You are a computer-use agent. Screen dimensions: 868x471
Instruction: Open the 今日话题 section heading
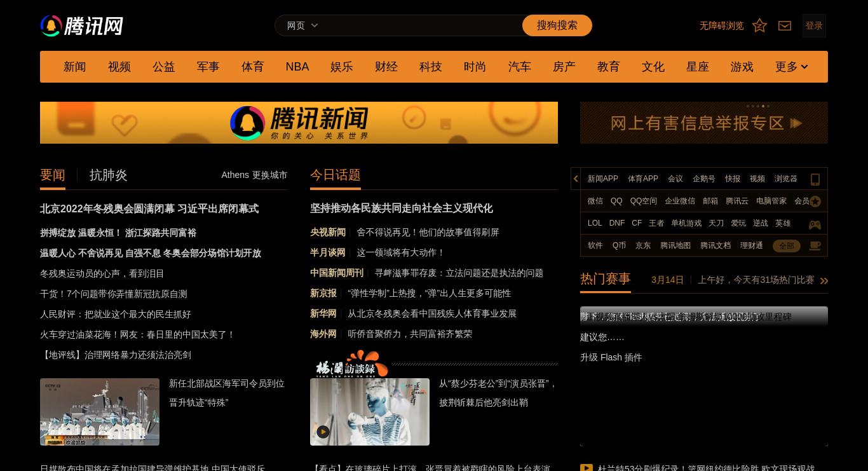(336, 175)
